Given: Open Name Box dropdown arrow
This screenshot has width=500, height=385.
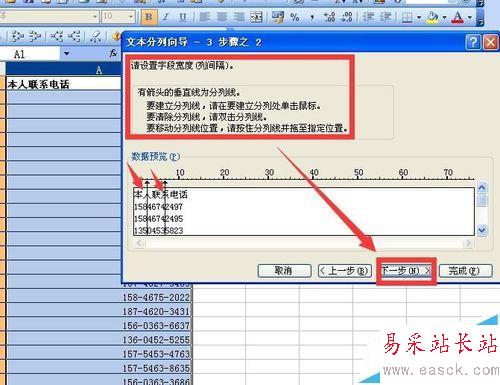Looking at the screenshot, I should pos(67,53).
